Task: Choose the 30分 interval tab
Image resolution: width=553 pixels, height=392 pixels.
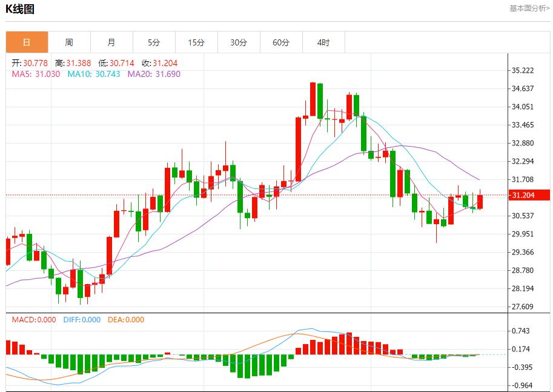Action: tap(239, 42)
